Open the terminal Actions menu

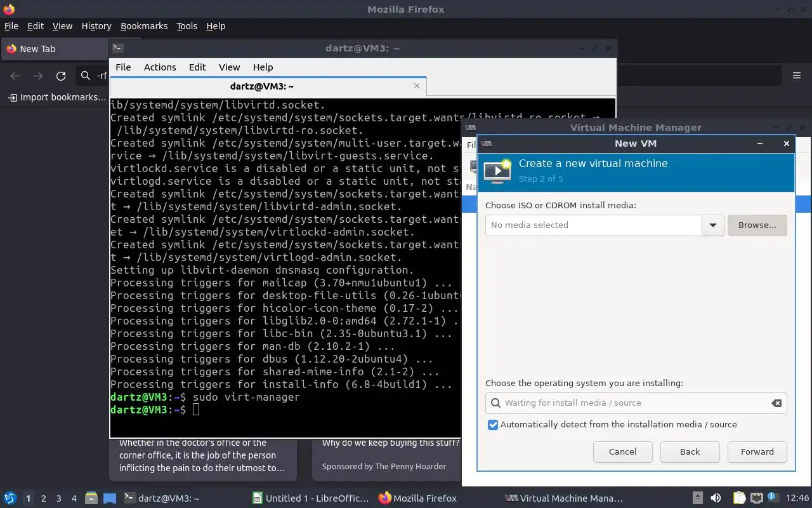click(160, 67)
